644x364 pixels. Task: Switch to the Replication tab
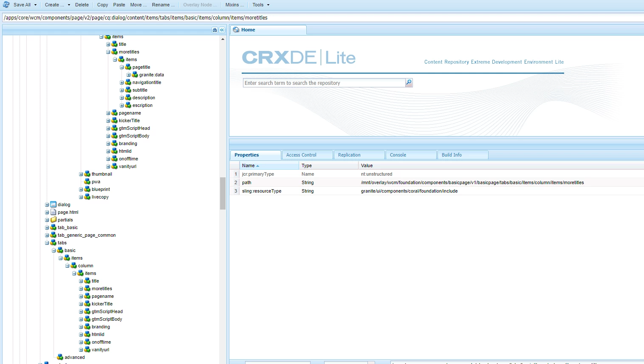pos(359,155)
